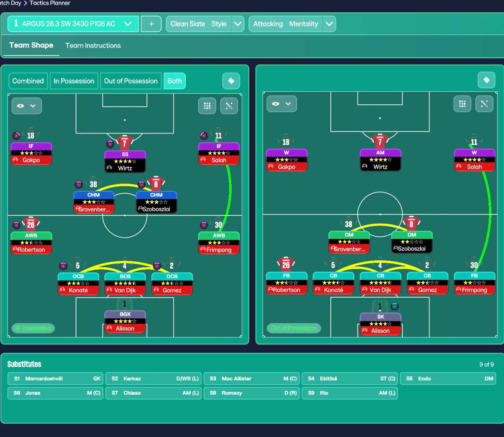Select substitute S3 Mac Allister
Screen dimensions: 504x437
click(252, 378)
